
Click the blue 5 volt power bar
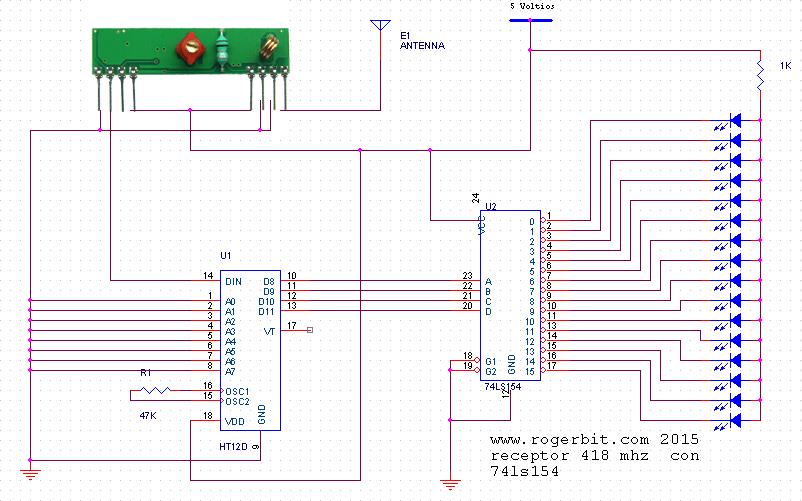pyautogui.click(x=530, y=20)
